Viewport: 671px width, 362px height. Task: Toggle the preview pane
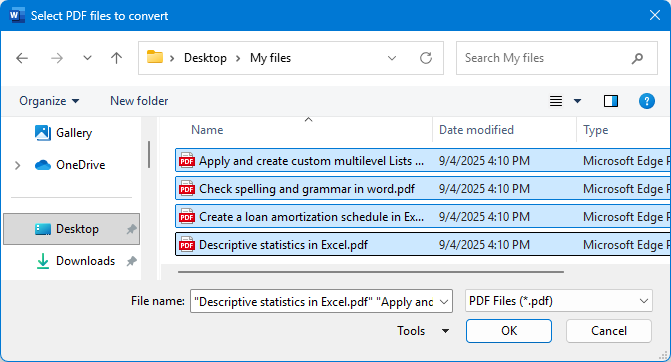click(x=611, y=101)
